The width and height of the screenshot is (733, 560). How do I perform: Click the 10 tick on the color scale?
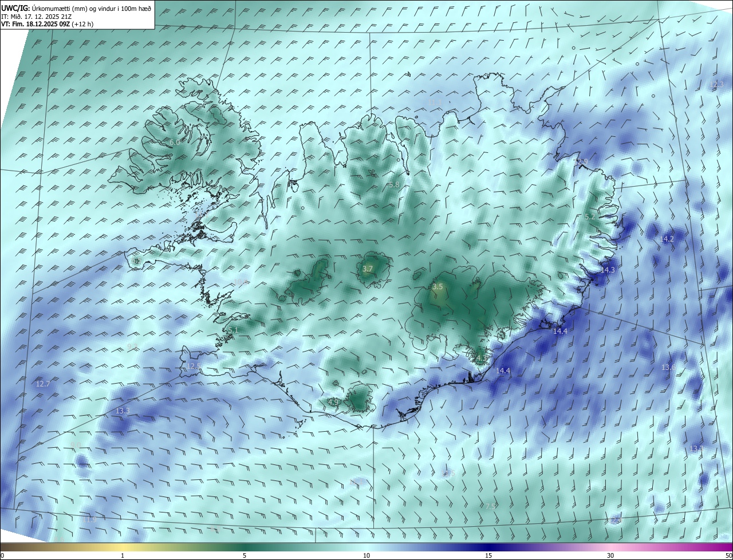tap(366, 555)
